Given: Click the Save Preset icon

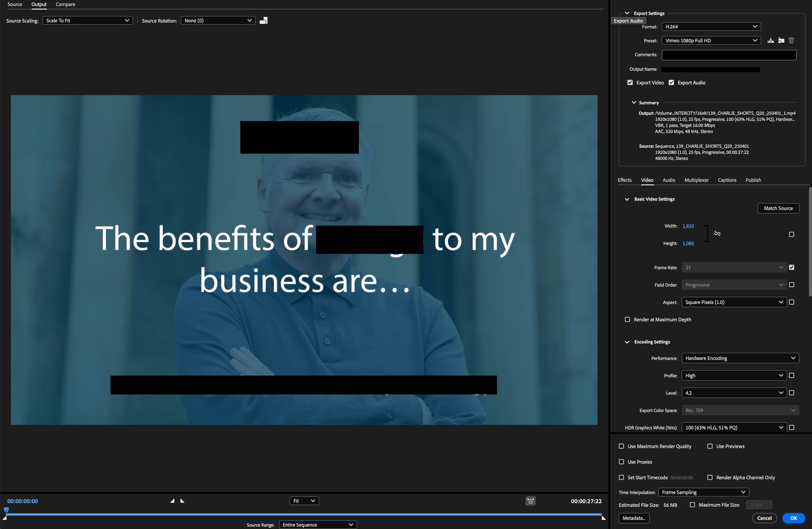Looking at the screenshot, I should coord(770,41).
